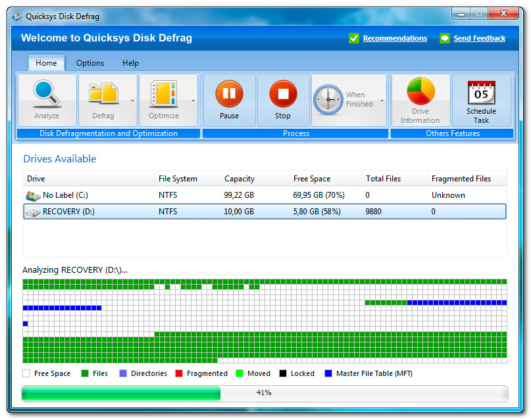This screenshot has height=420, width=531.
Task: Select the RECOVERY (D:) drive row
Action: (x=265, y=212)
